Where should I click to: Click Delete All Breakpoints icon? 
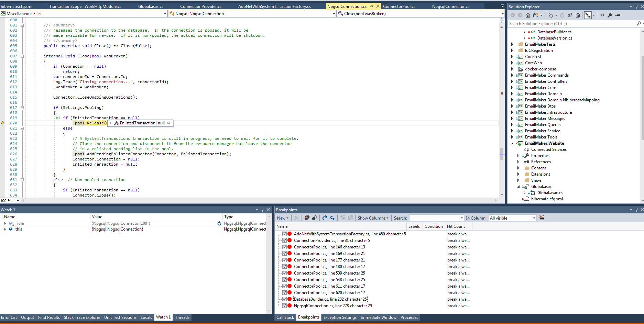[307, 218]
